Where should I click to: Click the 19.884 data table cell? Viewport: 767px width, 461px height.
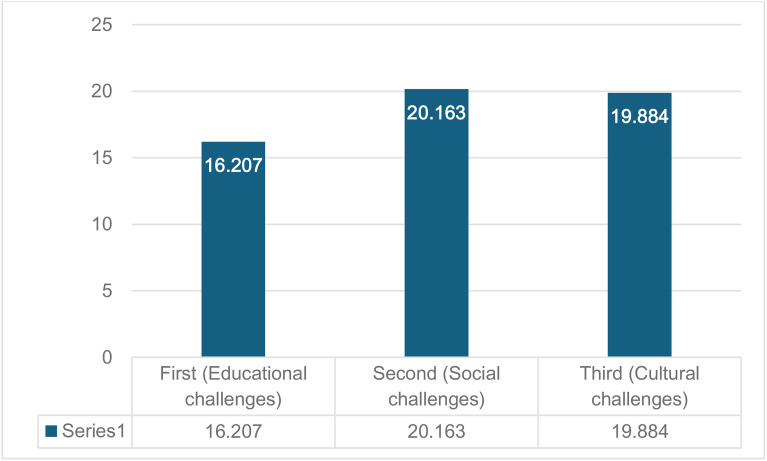tap(639, 432)
